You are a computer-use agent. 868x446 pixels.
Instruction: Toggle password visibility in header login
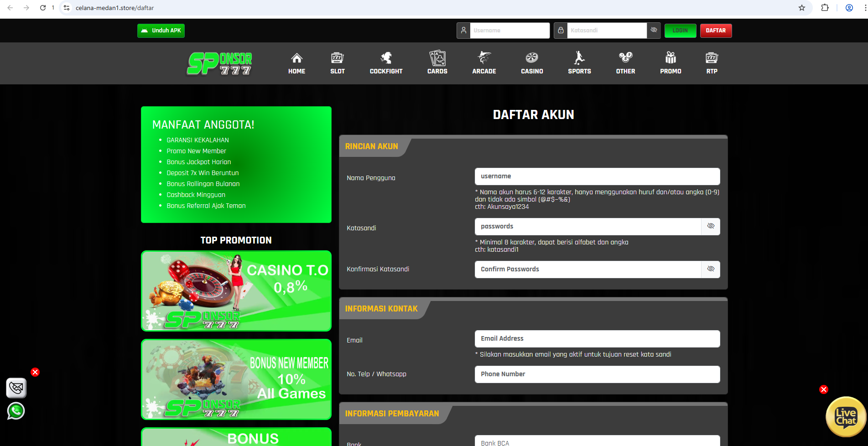654,30
